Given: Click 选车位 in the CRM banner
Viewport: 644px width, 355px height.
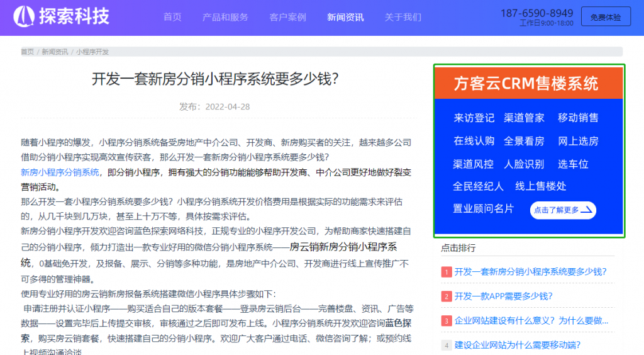Looking at the screenshot, I should tap(573, 164).
